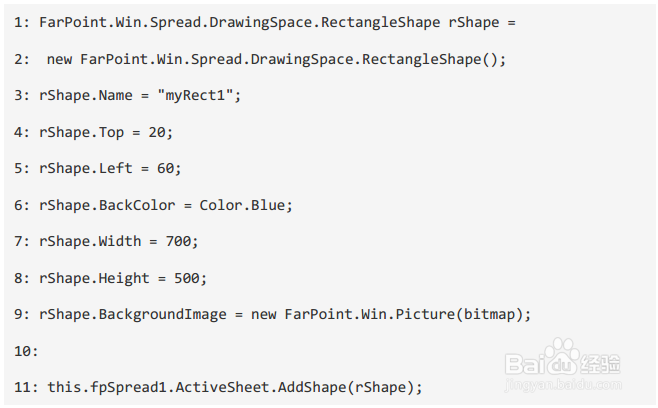This screenshot has height=408, width=658.
Task: Click the value 500 on line 8
Action: pos(189,278)
